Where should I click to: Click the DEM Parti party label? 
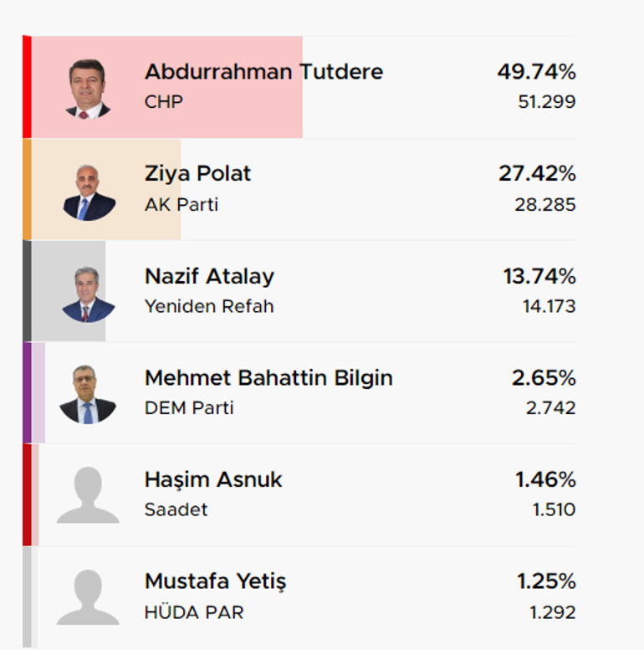coord(189,408)
